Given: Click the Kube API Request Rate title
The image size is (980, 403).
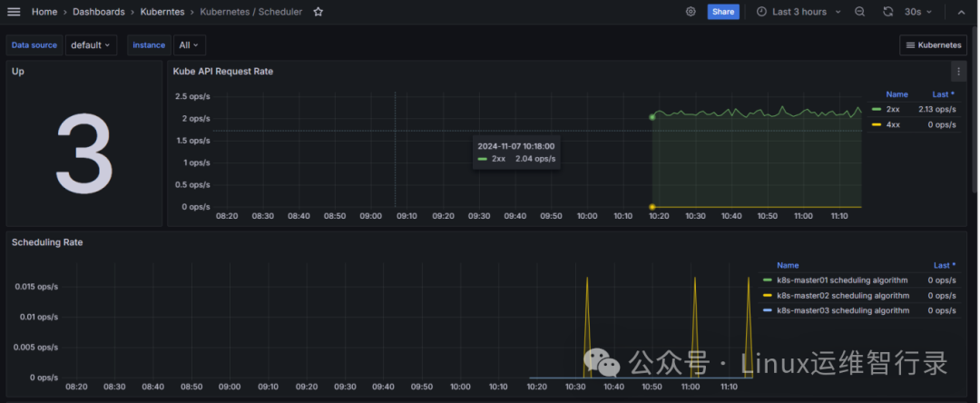Looking at the screenshot, I should pos(223,71).
